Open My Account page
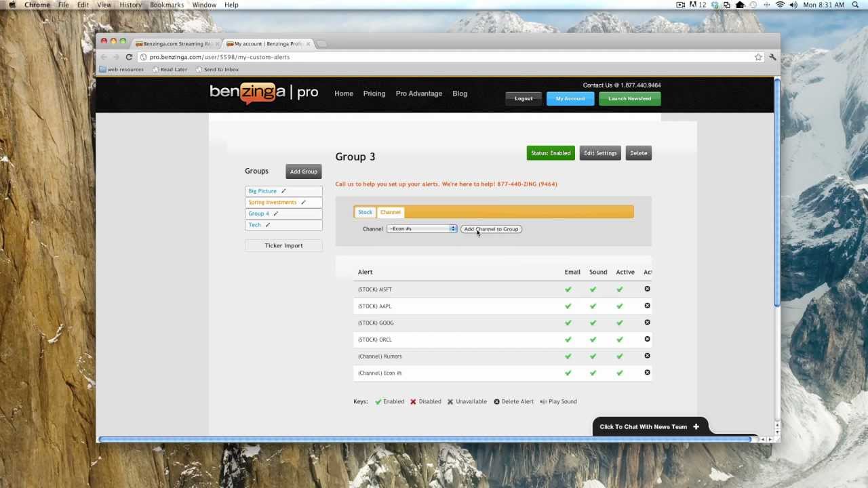The height and width of the screenshot is (488, 868). pyautogui.click(x=570, y=98)
